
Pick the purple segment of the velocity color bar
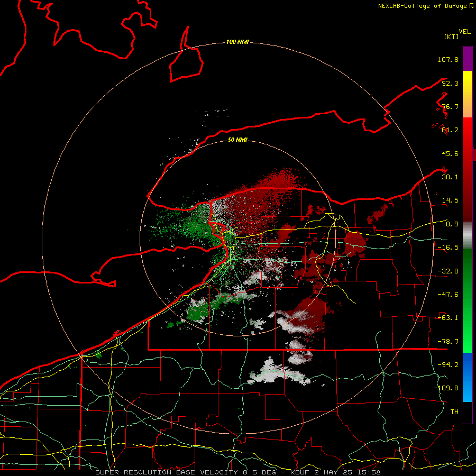point(467,59)
